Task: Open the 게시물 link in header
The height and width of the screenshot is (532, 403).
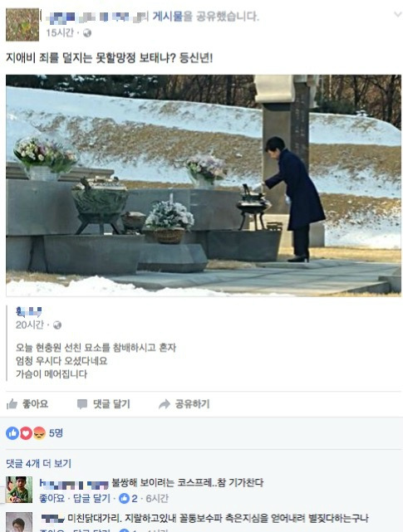Action: coord(168,16)
